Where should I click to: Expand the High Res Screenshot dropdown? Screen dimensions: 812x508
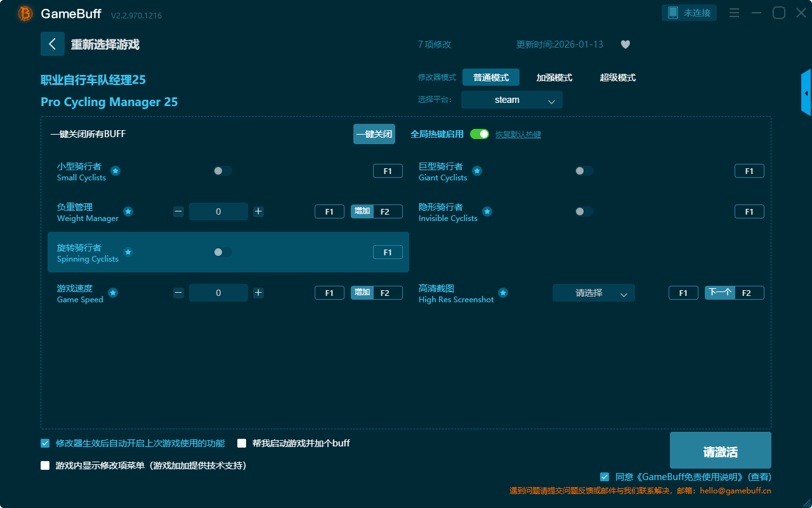pos(593,293)
